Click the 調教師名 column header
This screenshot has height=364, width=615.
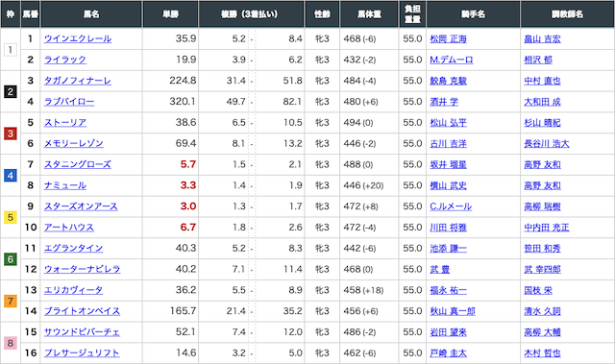click(568, 14)
